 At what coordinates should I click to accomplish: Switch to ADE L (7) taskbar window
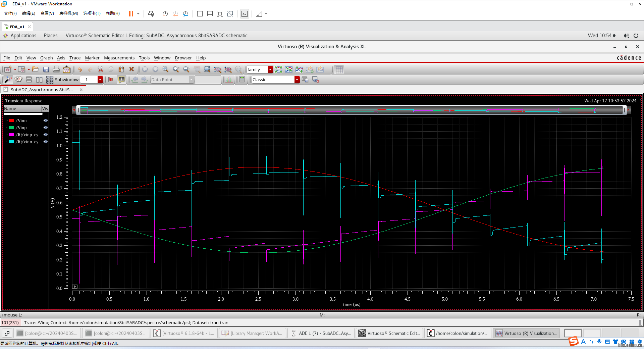(321, 333)
